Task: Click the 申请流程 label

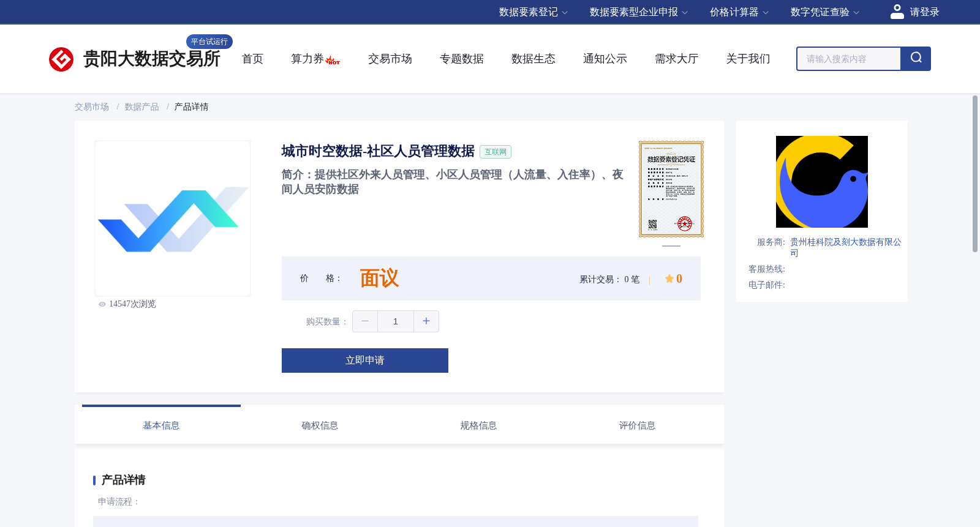Action: [119, 502]
